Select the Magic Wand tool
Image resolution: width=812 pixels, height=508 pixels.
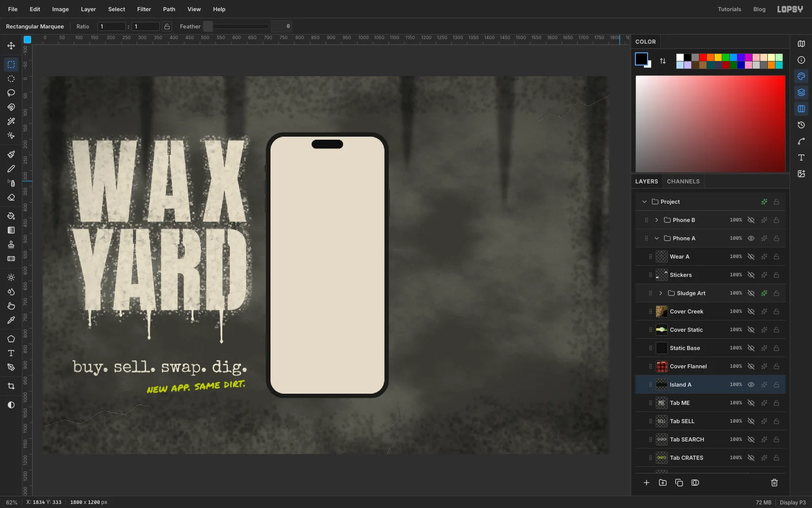point(11,121)
